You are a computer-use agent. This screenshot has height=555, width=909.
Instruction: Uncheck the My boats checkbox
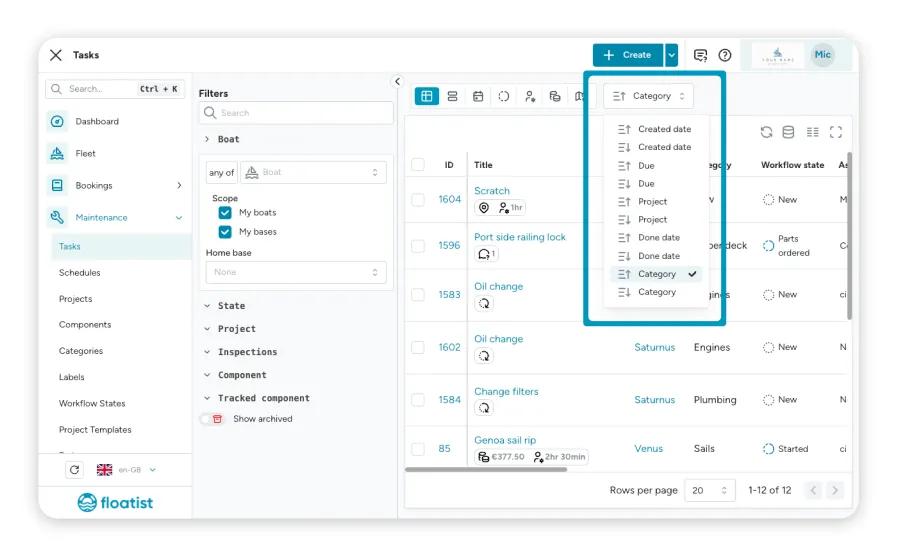click(x=225, y=213)
